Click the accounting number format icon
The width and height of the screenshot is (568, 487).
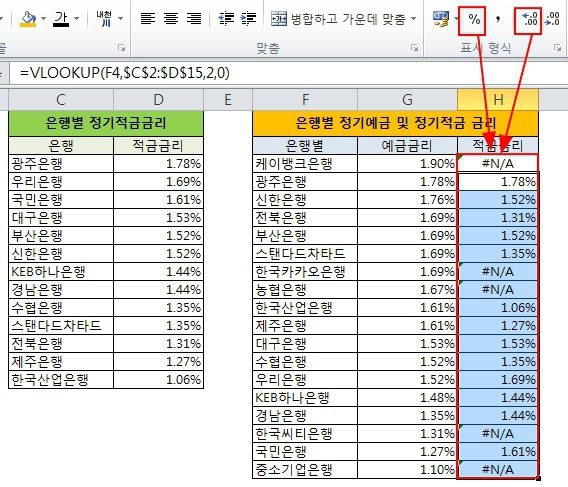click(441, 19)
